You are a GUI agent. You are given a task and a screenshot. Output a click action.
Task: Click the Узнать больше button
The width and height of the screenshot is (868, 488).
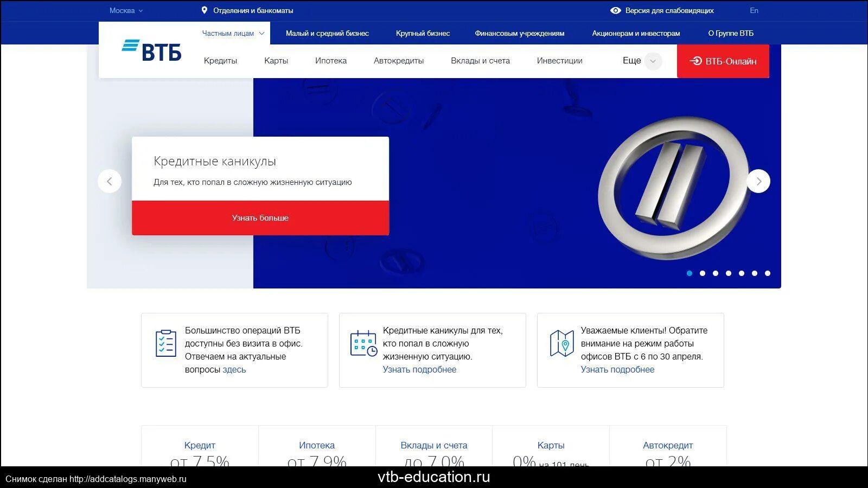coord(260,218)
